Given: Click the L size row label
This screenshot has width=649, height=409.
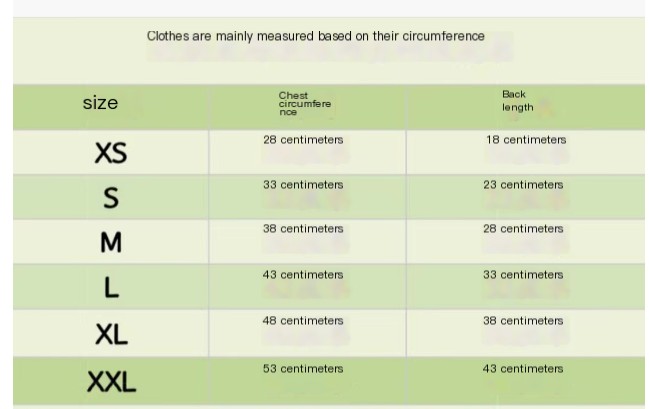Looking at the screenshot, I should coord(111,287).
